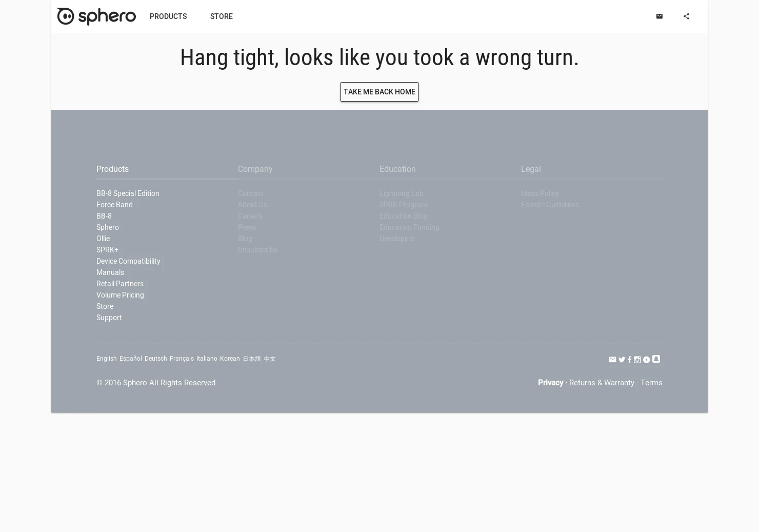Open BB-8 Special Edition link
This screenshot has width=759, height=532.
[x=128, y=193]
